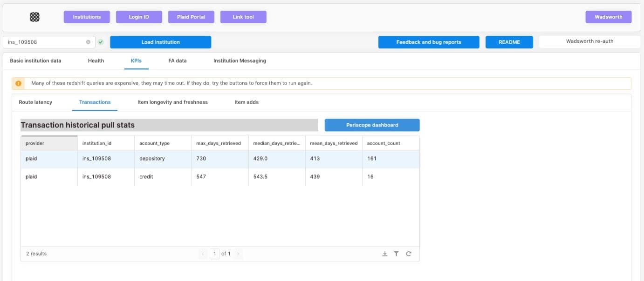Open the Item longevity and freshness tab

pyautogui.click(x=172, y=102)
